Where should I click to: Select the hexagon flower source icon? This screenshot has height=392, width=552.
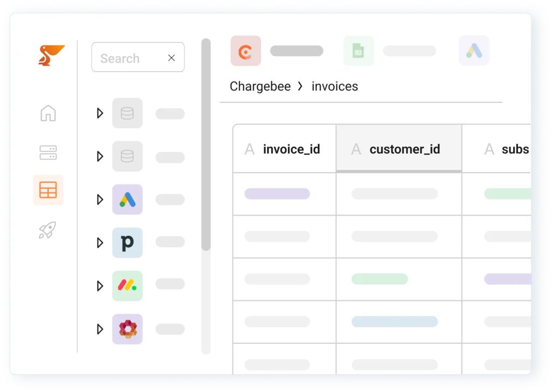click(x=127, y=329)
